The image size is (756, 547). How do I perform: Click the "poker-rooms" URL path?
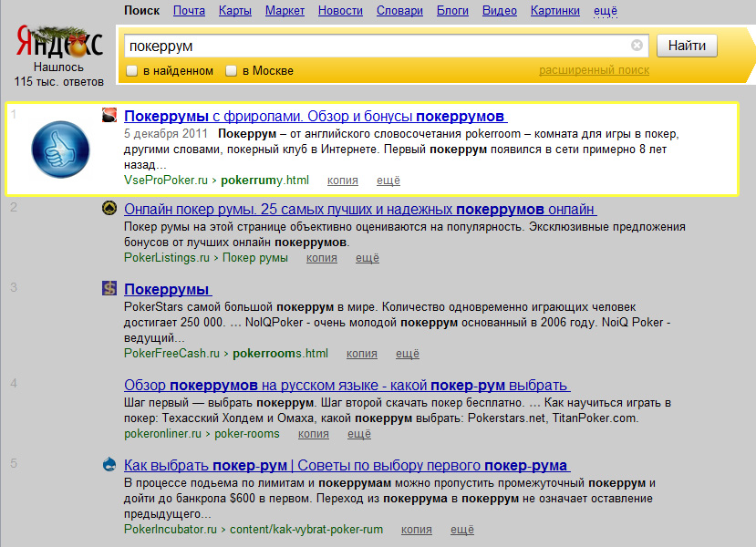[247, 434]
